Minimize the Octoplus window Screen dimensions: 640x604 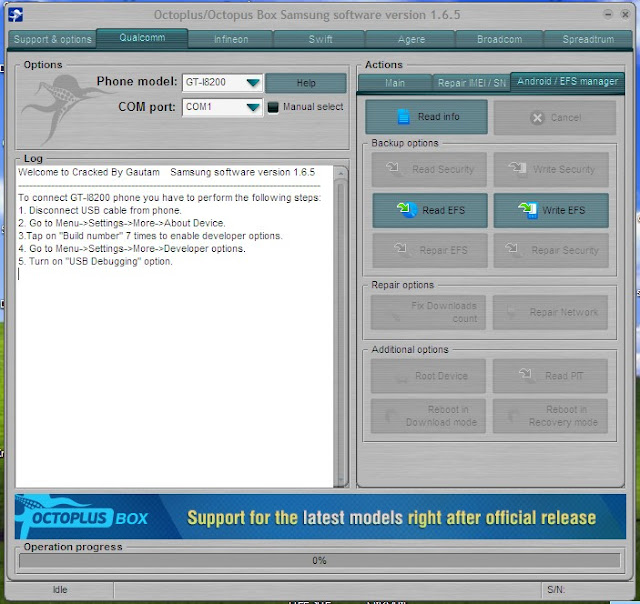click(608, 14)
